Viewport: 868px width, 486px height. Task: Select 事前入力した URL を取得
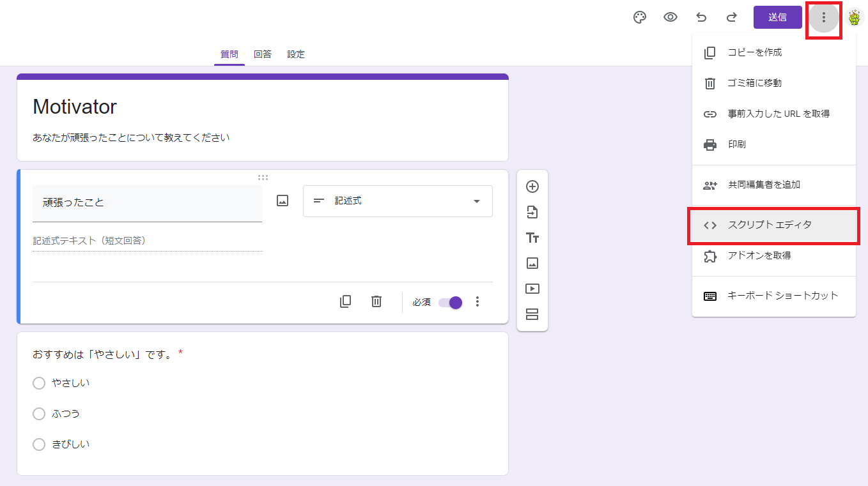[774, 114]
